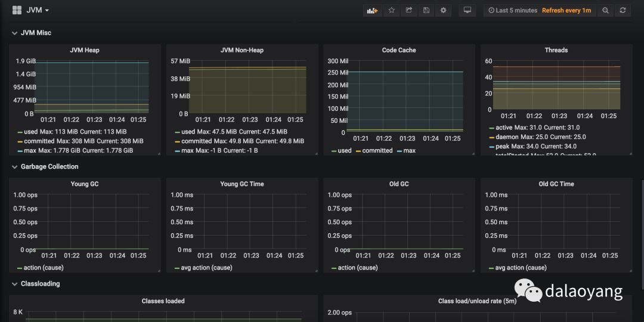The image size is (644, 322).
Task: Toggle the daemon series in Threads legend
Action: click(507, 137)
